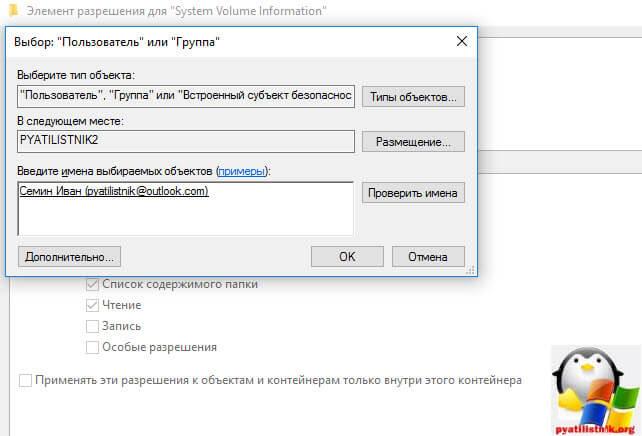
Task: Open Дополнительно advanced search options
Action: (69, 257)
